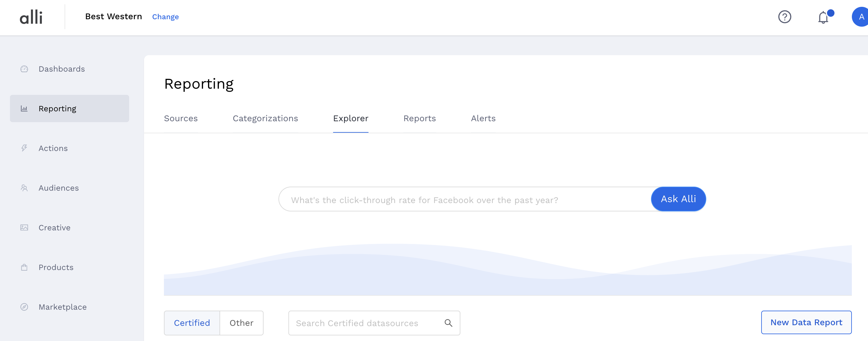Click the Marketplace compass icon
The height and width of the screenshot is (341, 868).
point(24,307)
